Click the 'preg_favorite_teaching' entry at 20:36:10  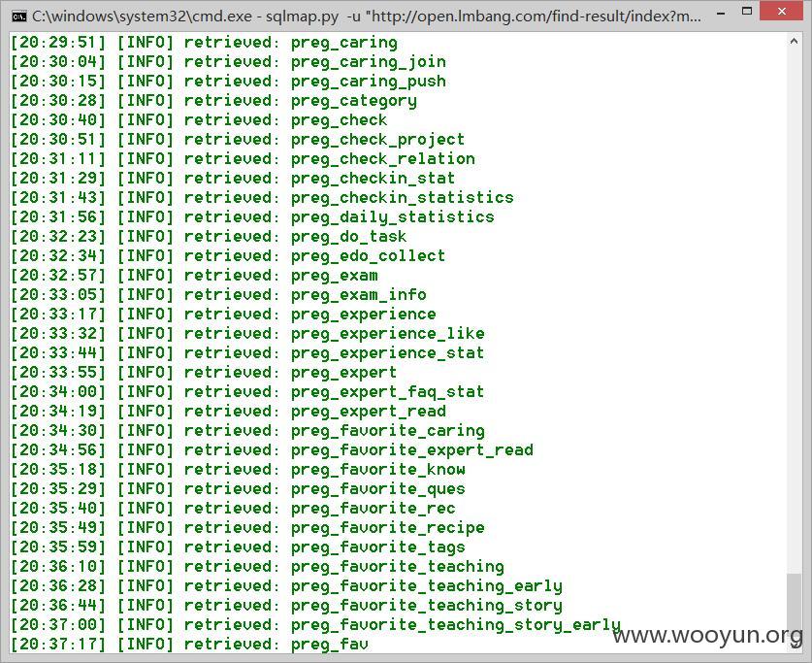[397, 567]
